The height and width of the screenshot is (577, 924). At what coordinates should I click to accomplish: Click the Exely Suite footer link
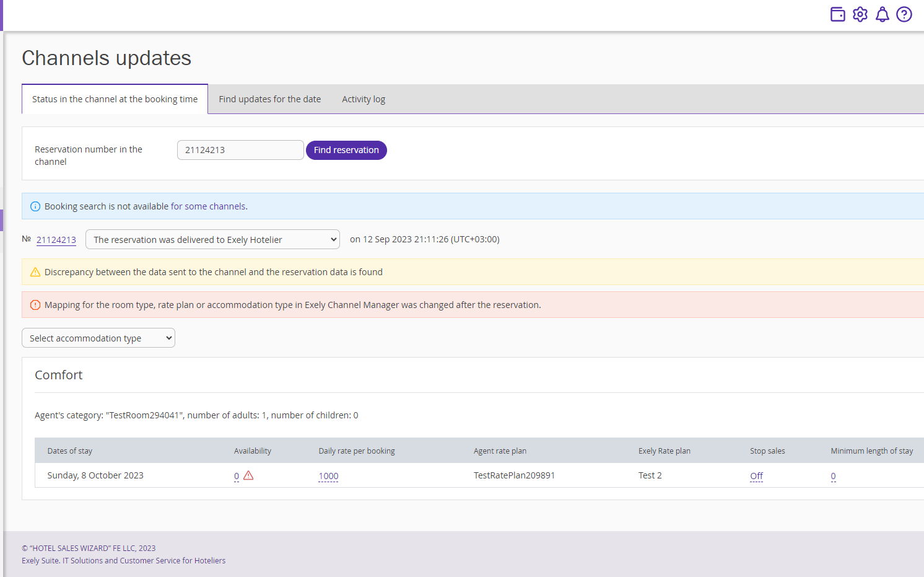click(x=40, y=561)
